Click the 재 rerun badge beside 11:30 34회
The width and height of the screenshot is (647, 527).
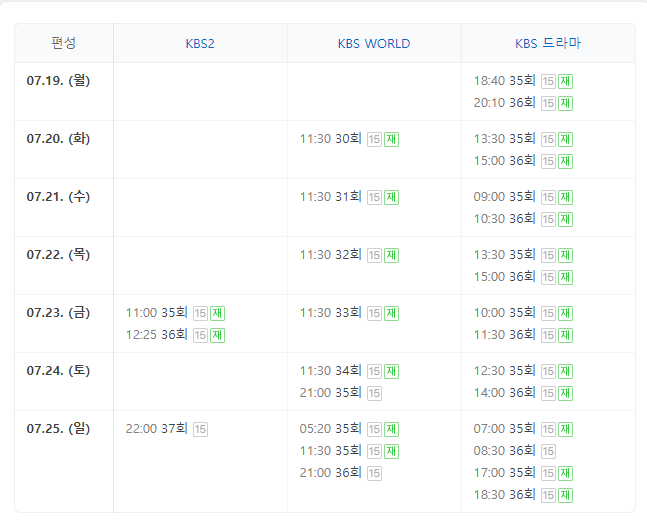[x=392, y=371]
